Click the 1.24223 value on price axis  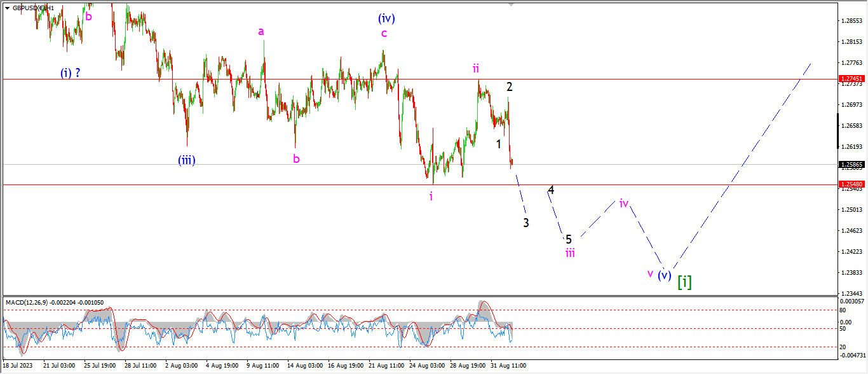pos(851,251)
